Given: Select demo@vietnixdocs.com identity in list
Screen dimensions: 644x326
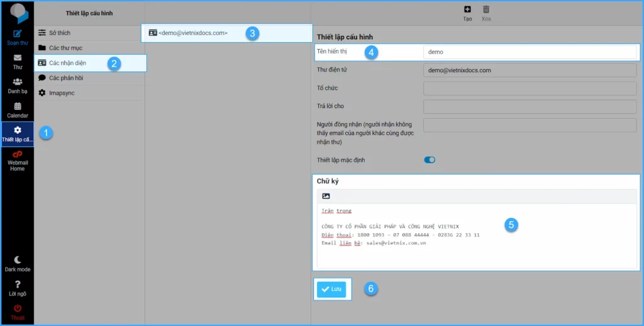Looking at the screenshot, I should (192, 33).
